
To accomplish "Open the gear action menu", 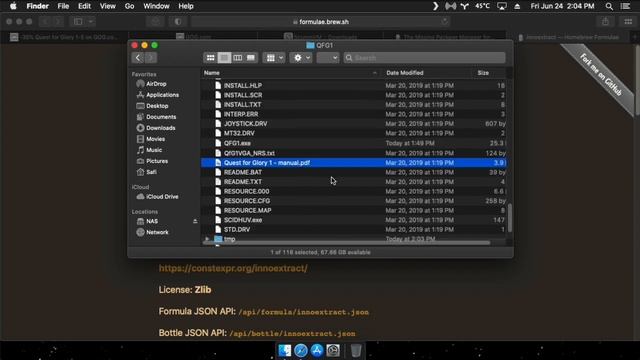I will click(301, 58).
